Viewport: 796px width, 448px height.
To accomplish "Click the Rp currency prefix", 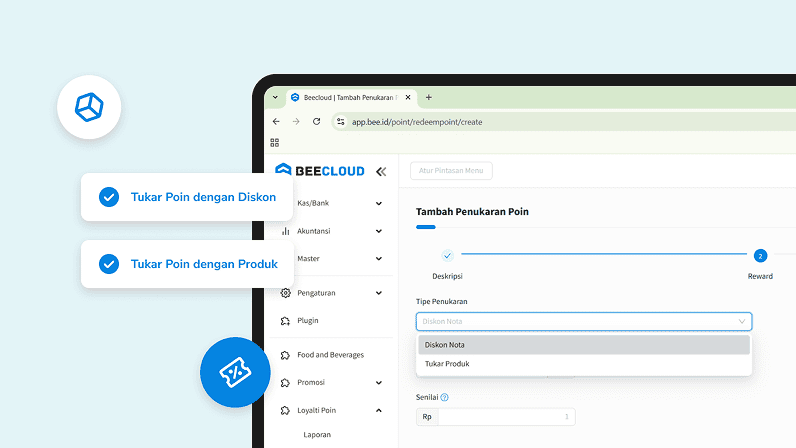I will [x=427, y=417].
